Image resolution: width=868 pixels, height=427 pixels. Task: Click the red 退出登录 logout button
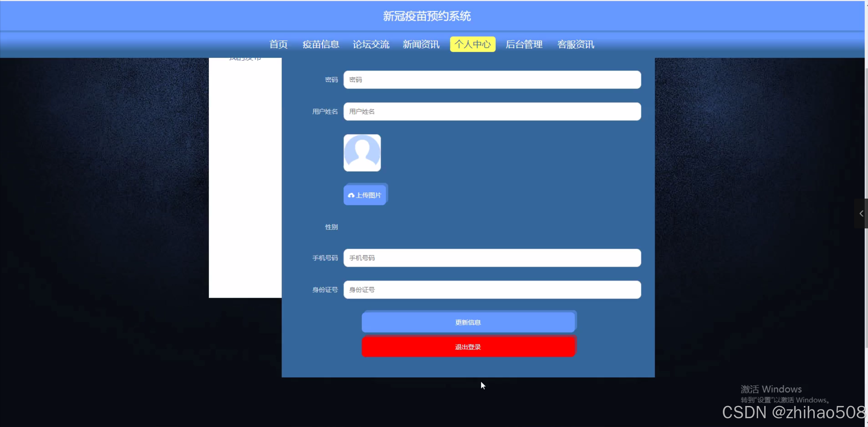click(468, 347)
